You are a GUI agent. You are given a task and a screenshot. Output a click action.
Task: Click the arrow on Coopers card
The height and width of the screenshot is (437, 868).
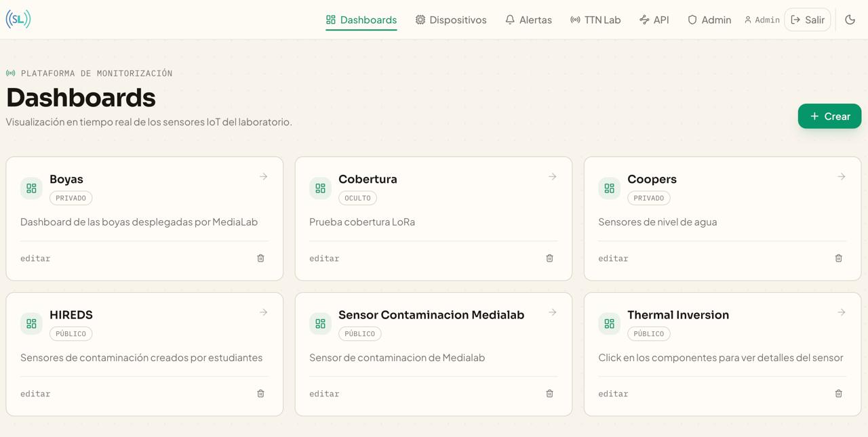pyautogui.click(x=841, y=177)
